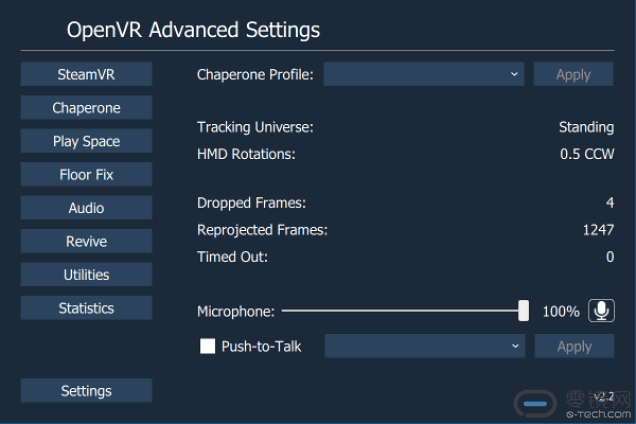Apply the Push-to-Talk profile
The image size is (636, 424).
click(573, 347)
